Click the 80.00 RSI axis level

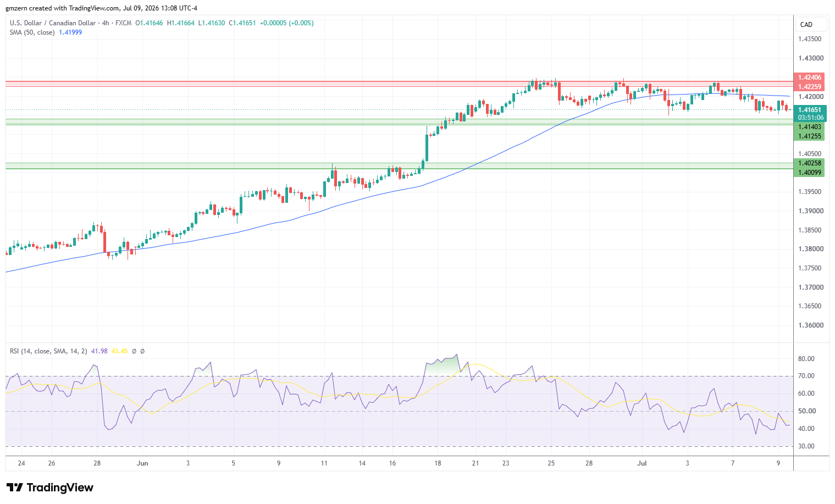click(x=806, y=359)
